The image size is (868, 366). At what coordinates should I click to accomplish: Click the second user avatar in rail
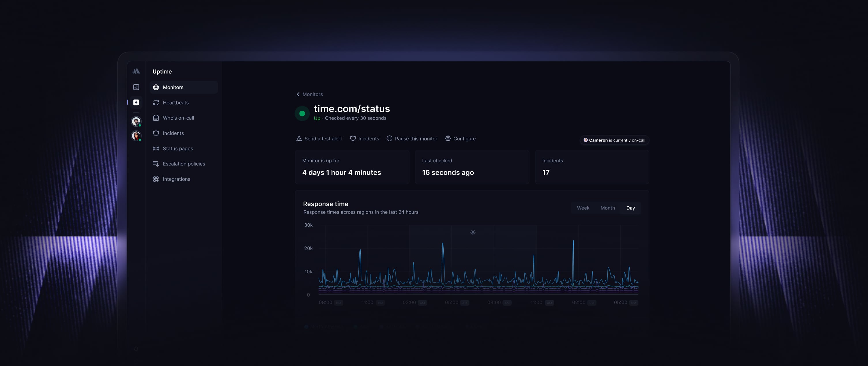136,136
